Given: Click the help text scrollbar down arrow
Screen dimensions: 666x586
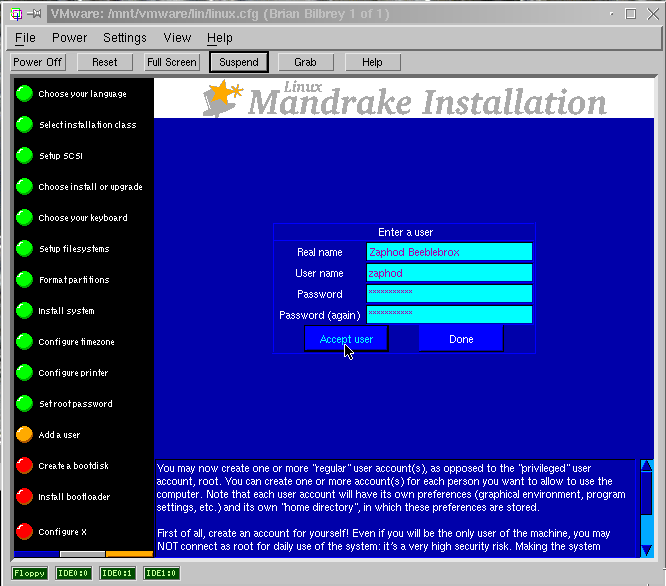Looking at the screenshot, I should pyautogui.click(x=647, y=549).
